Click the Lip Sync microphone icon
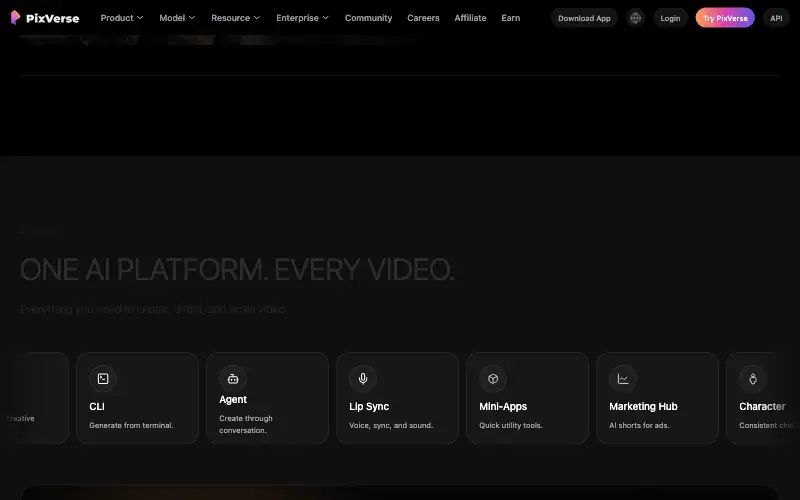The image size is (800, 500). click(x=363, y=379)
